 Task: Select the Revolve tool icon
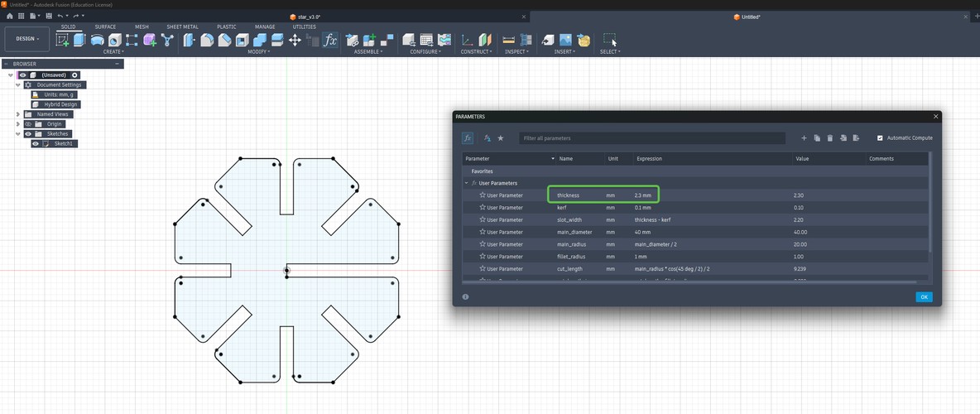(x=98, y=40)
